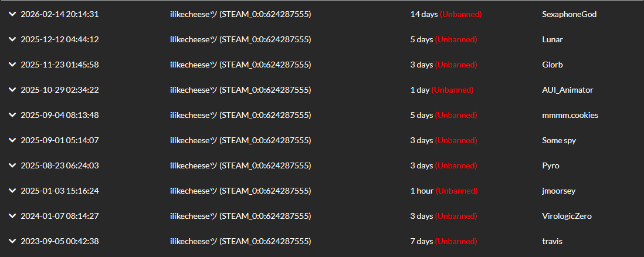
Task: Click admin AUI_Animator
Action: point(567,90)
